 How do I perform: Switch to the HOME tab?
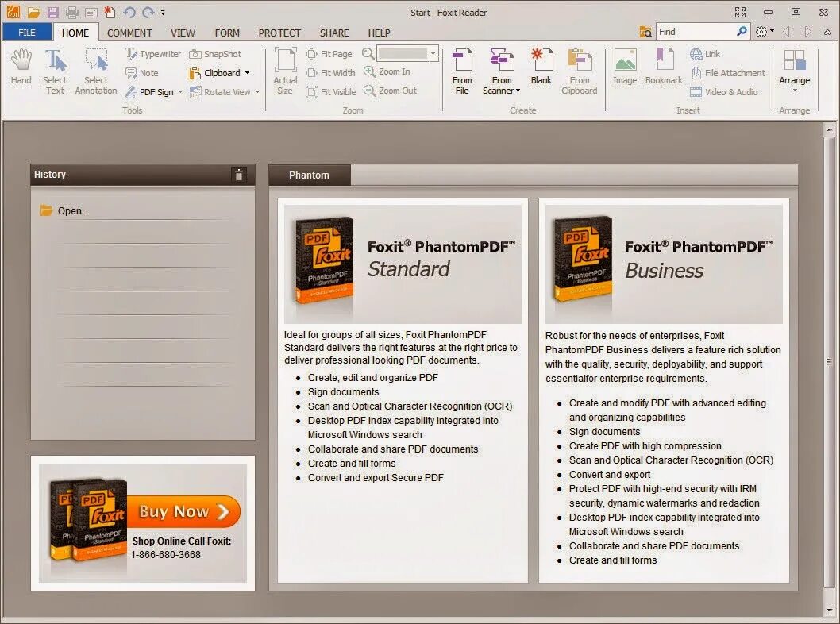point(75,33)
